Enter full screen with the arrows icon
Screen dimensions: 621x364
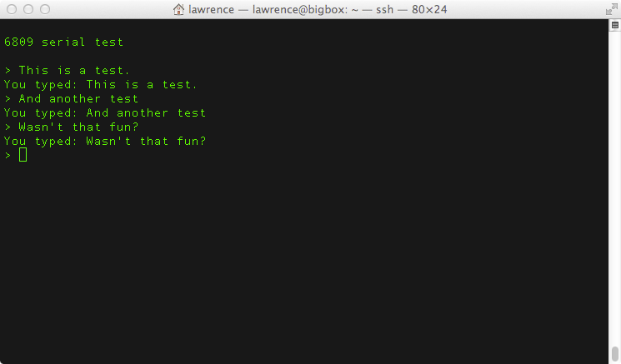point(612,9)
